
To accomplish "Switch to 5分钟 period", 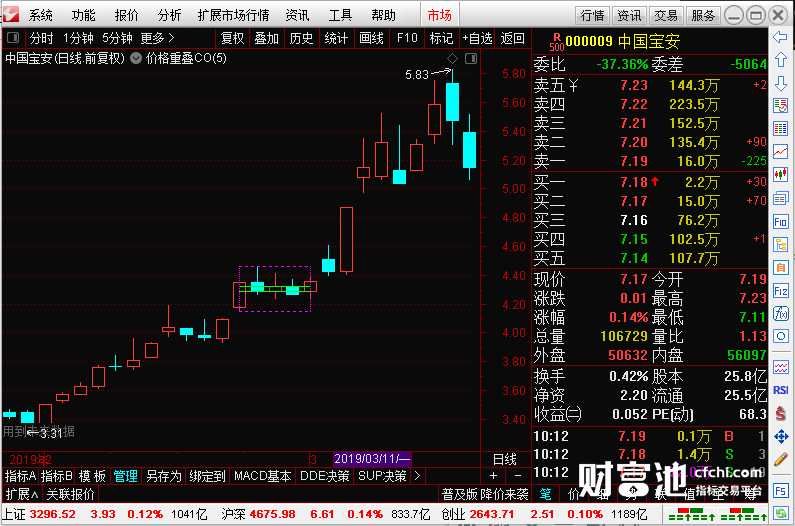I will pyautogui.click(x=117, y=38).
